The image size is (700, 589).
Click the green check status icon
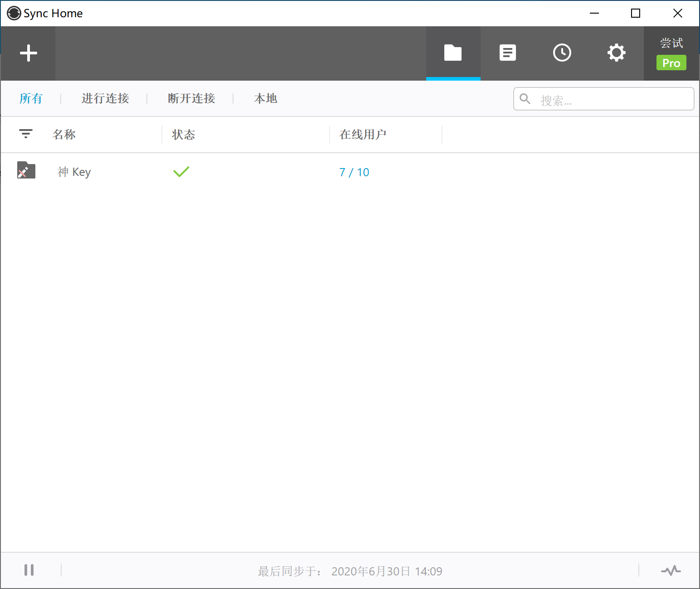click(x=181, y=172)
